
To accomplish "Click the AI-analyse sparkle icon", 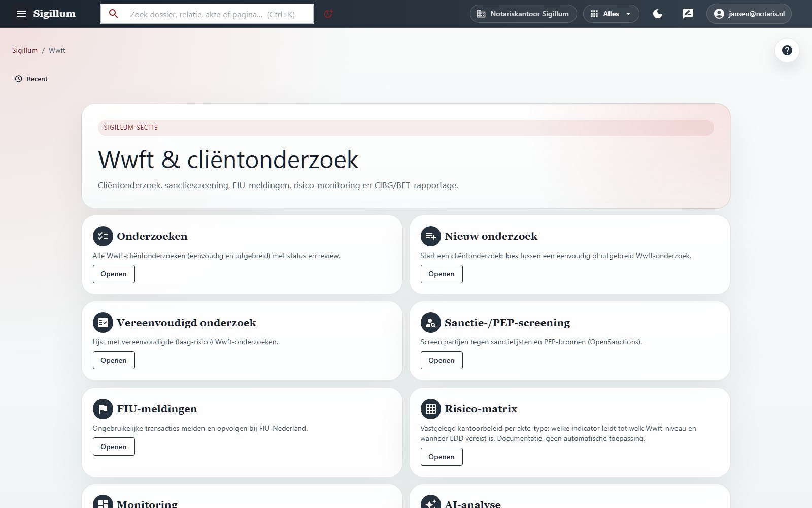I will pos(430,502).
